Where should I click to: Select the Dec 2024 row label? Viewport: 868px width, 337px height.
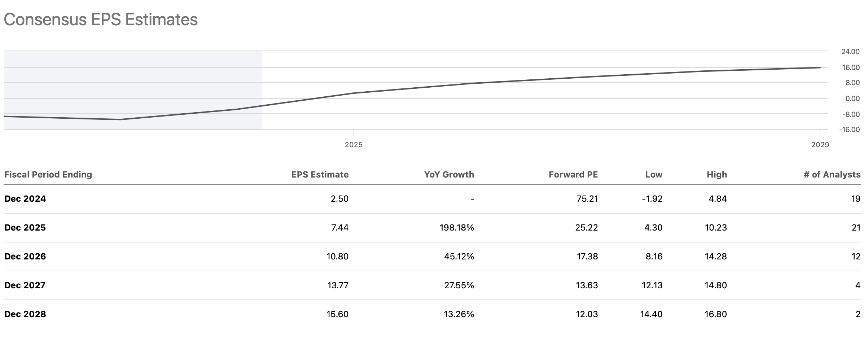pos(25,199)
